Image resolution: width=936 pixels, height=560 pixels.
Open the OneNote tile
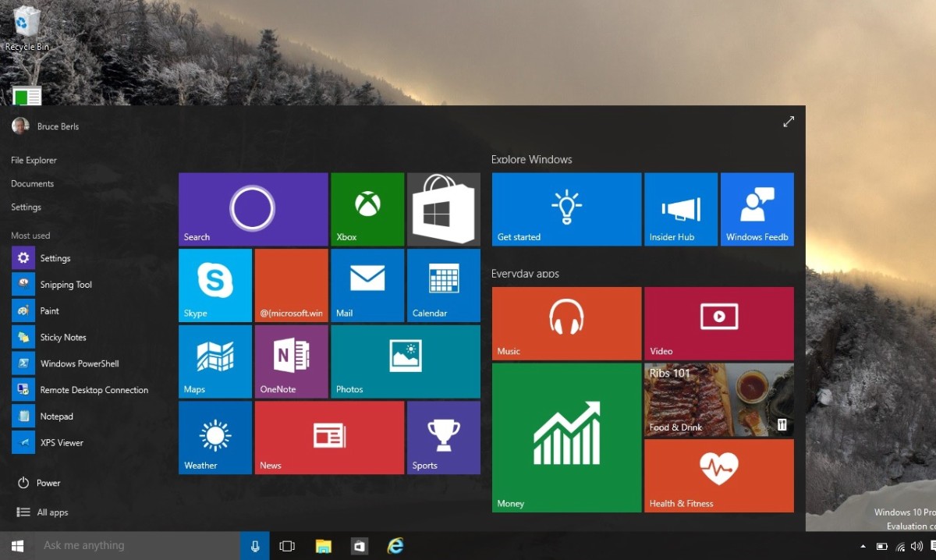(x=291, y=361)
